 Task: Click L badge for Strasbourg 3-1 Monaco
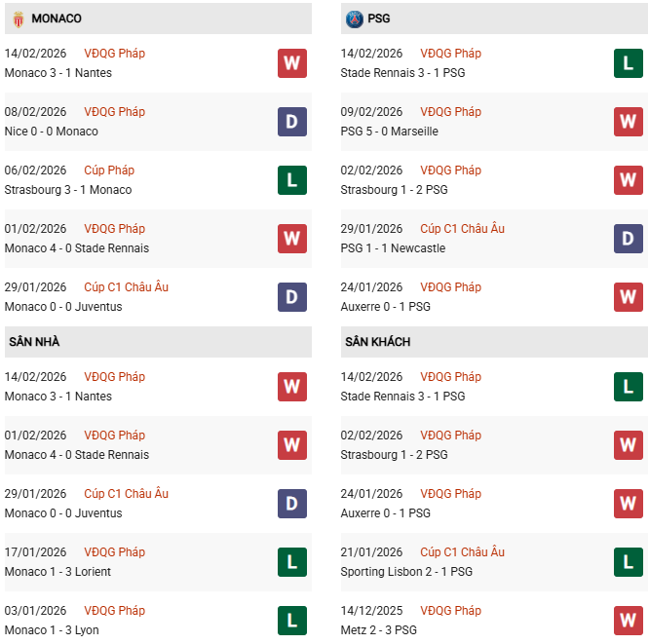(x=291, y=180)
